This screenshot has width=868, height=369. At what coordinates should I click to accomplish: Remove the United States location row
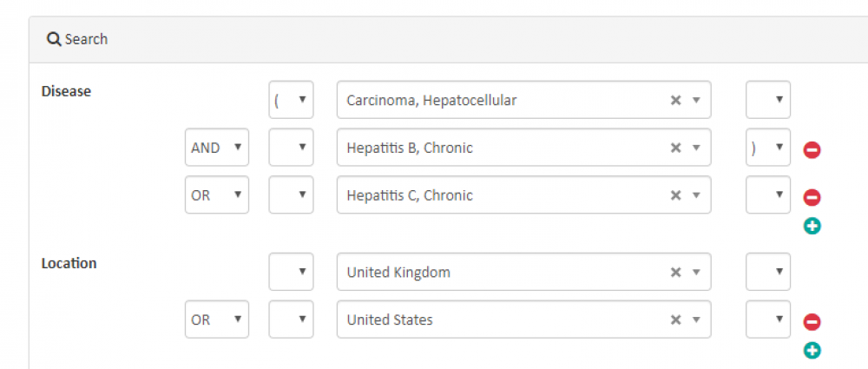coord(812,322)
